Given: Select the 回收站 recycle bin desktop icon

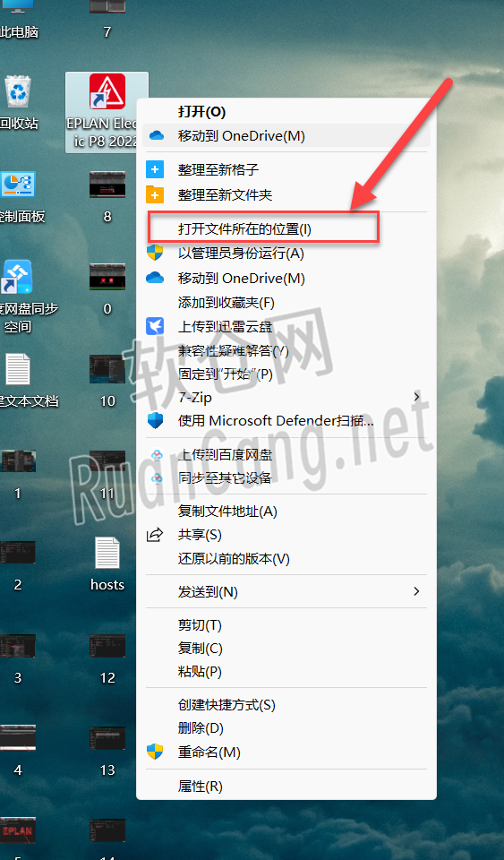Looking at the screenshot, I should [18, 103].
